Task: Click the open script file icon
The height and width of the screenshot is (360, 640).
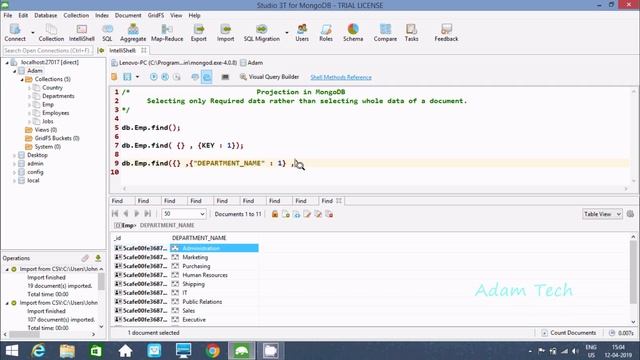Action: 114,77
